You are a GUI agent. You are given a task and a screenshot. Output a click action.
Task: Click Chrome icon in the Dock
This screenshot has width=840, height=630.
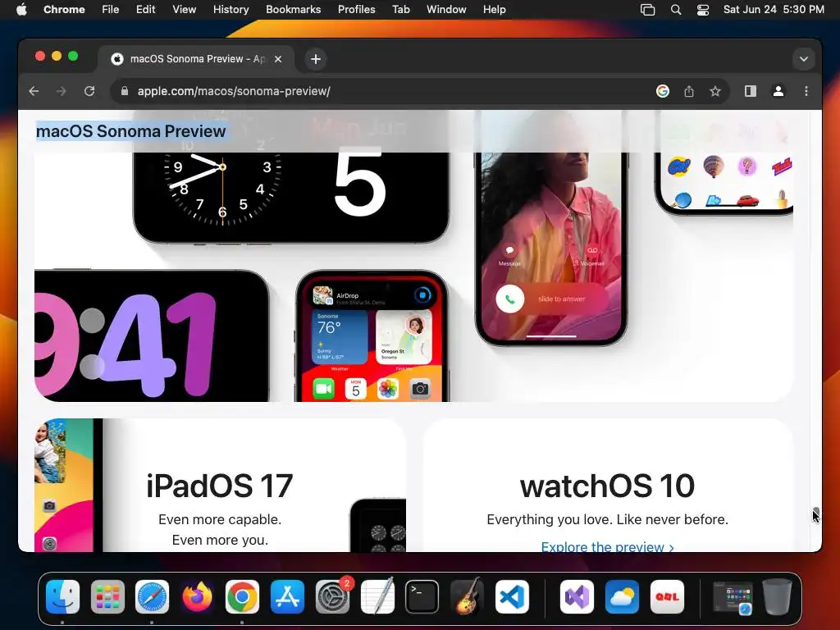[x=242, y=597]
